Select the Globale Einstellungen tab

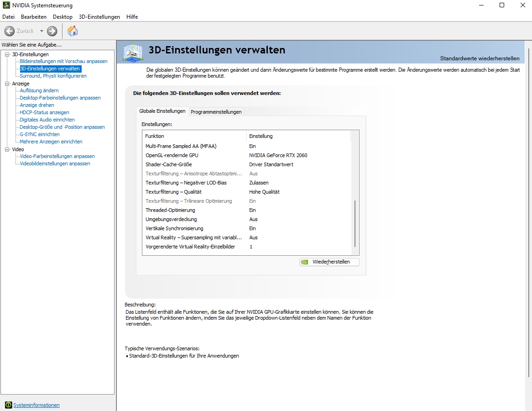tap(162, 111)
